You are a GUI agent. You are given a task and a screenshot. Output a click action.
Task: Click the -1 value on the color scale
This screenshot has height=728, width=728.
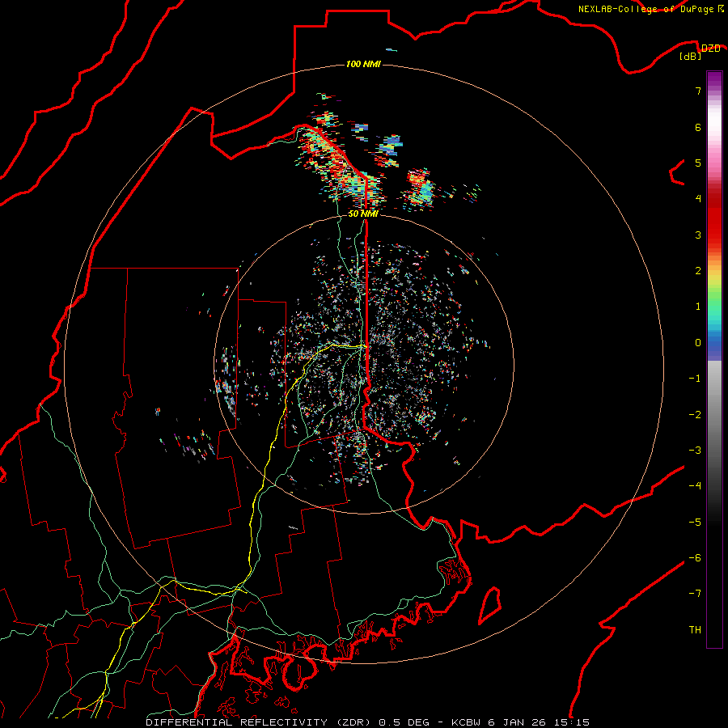(695, 379)
